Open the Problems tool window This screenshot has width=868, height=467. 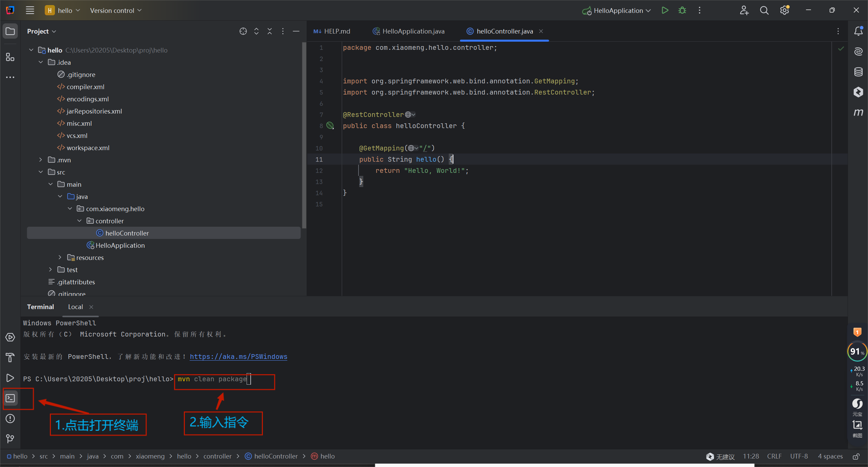(x=10, y=419)
